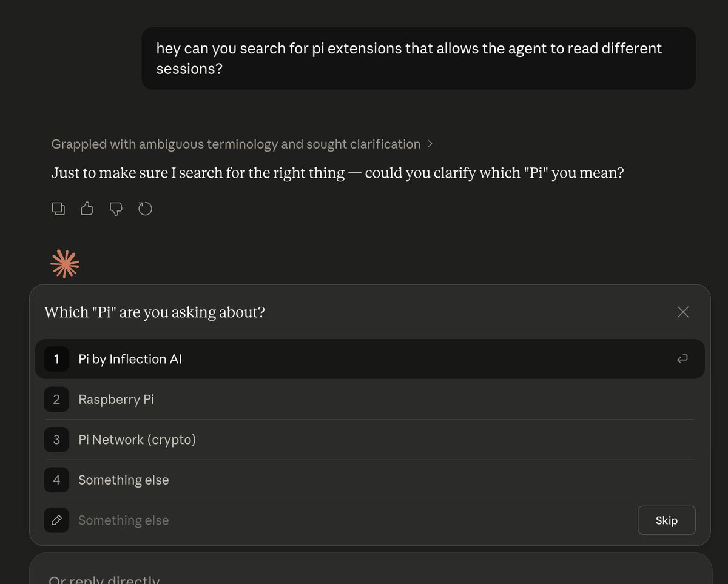Click the pencil edit icon
The height and width of the screenshot is (584, 728).
pyautogui.click(x=56, y=520)
